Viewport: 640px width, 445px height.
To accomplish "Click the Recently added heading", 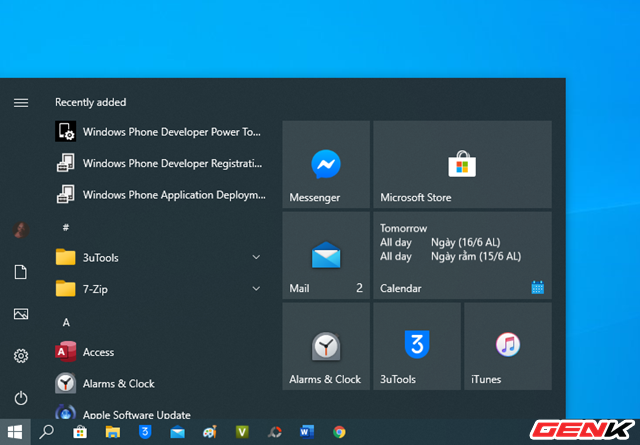I will click(x=91, y=102).
